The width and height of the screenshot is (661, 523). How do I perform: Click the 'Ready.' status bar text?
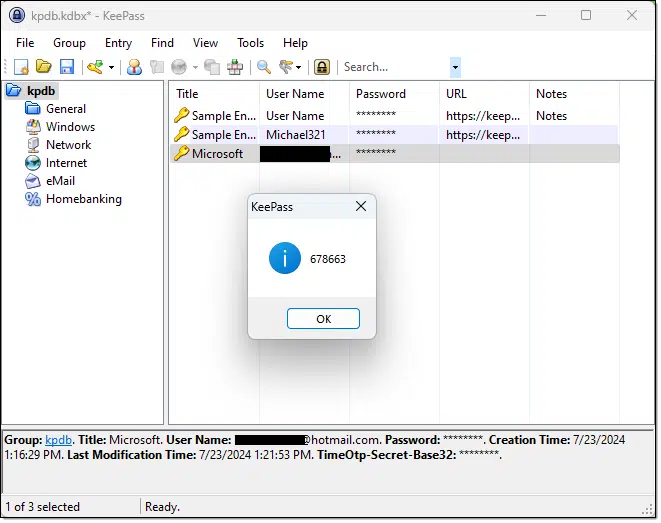[x=162, y=507]
